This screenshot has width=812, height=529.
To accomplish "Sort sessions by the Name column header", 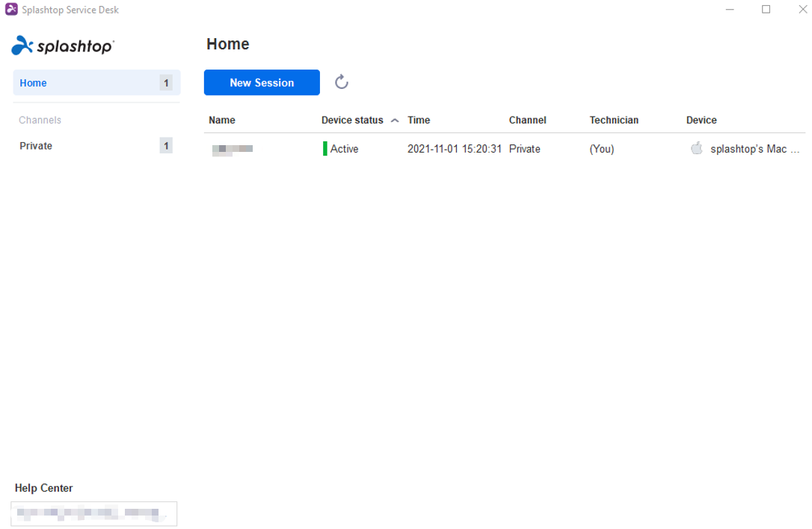I will (x=222, y=120).
